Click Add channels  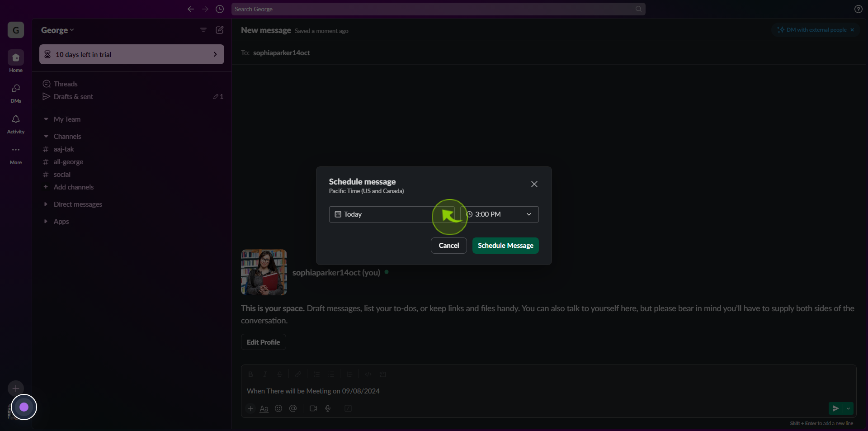[74, 187]
